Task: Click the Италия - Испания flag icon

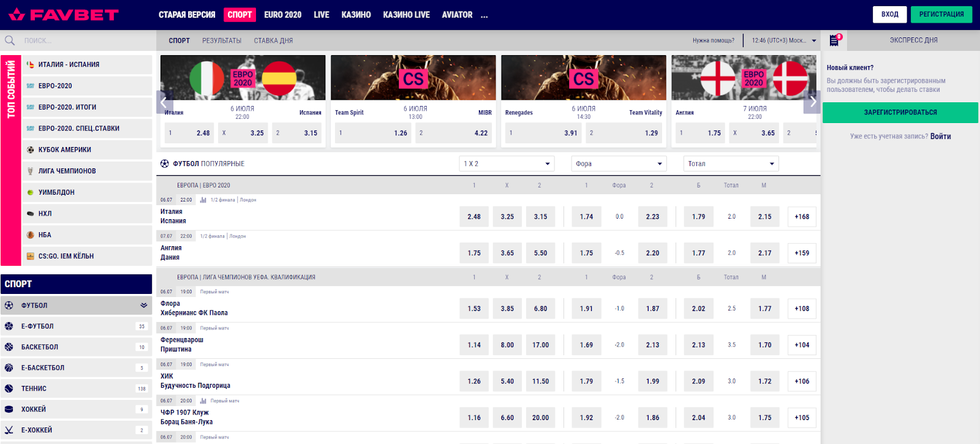Action: (30, 64)
